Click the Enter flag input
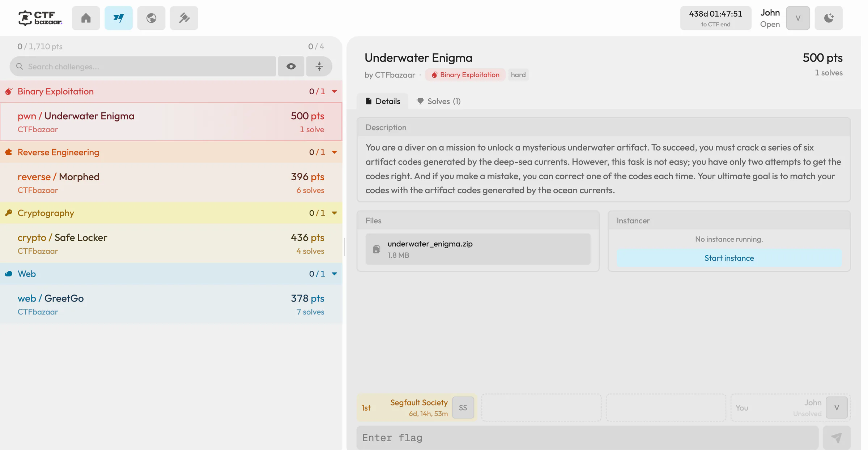The width and height of the screenshot is (868, 450). pos(587,438)
